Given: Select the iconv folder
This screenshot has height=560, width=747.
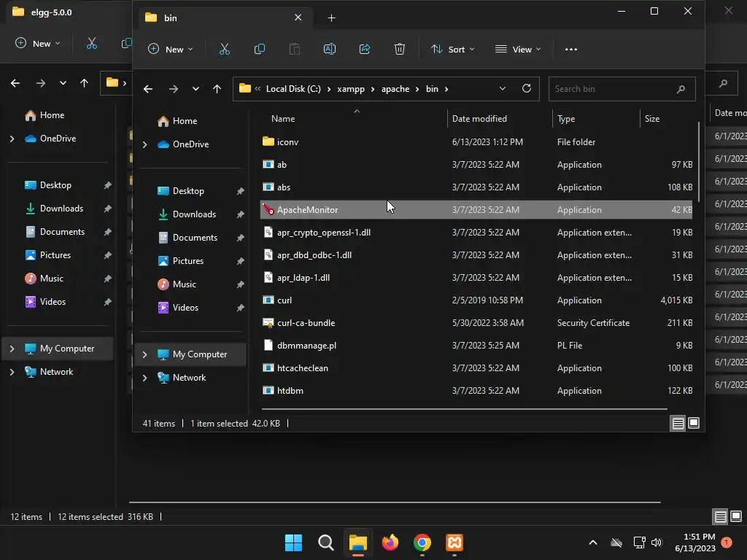Looking at the screenshot, I should point(476,142).
